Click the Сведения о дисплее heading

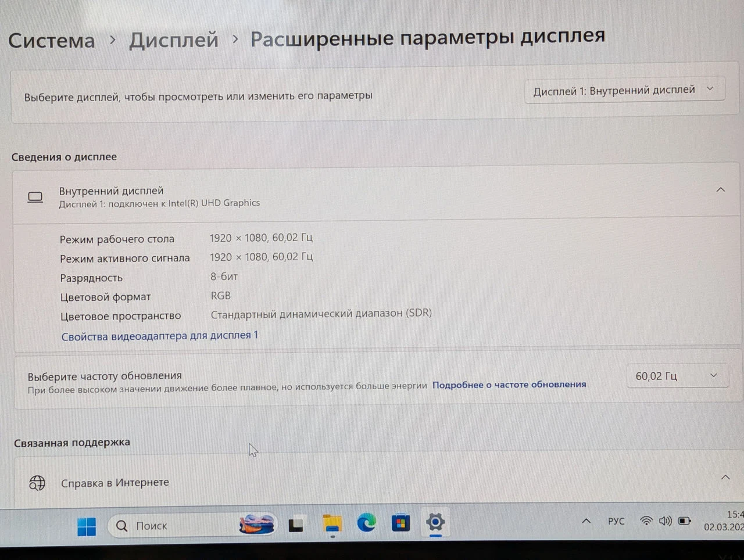64,157
